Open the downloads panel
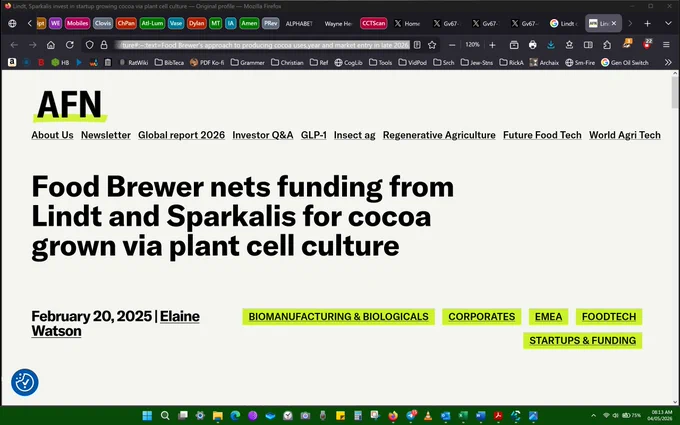 coord(551,45)
